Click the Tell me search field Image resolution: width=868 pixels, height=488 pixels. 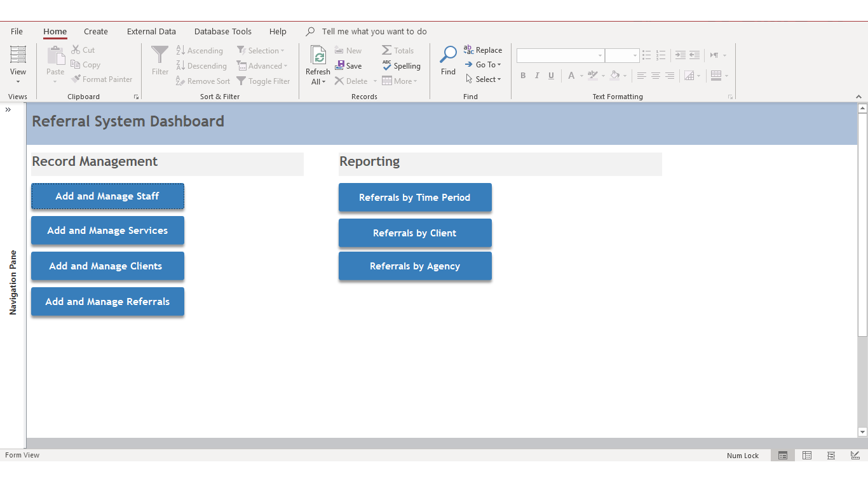pos(374,31)
